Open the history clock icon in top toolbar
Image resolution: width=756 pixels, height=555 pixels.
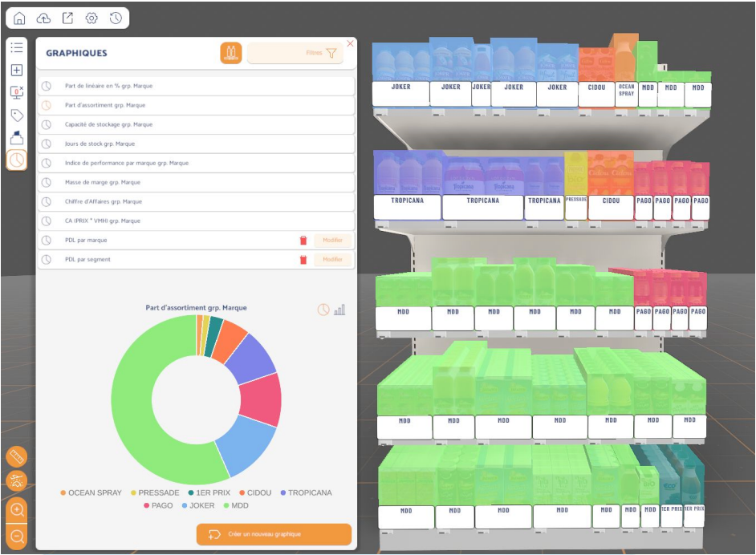pyautogui.click(x=116, y=18)
